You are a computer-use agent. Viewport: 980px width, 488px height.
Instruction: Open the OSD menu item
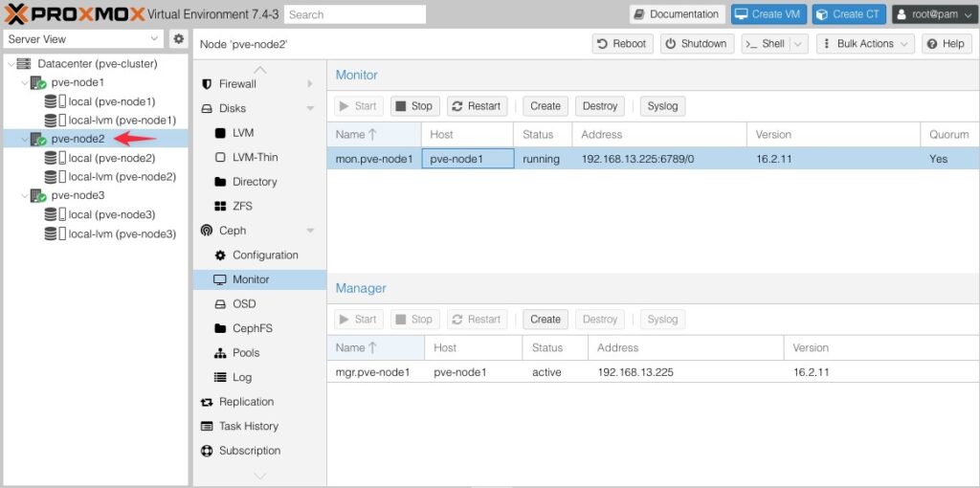tap(260, 304)
